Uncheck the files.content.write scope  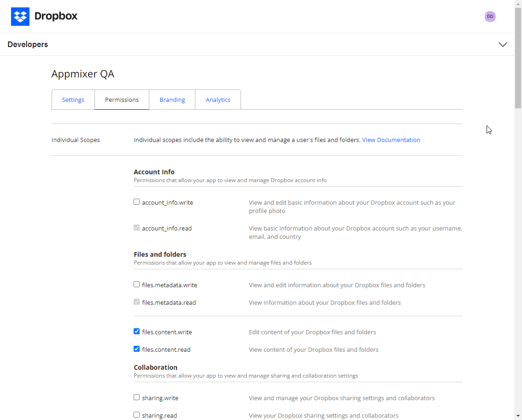click(x=137, y=331)
